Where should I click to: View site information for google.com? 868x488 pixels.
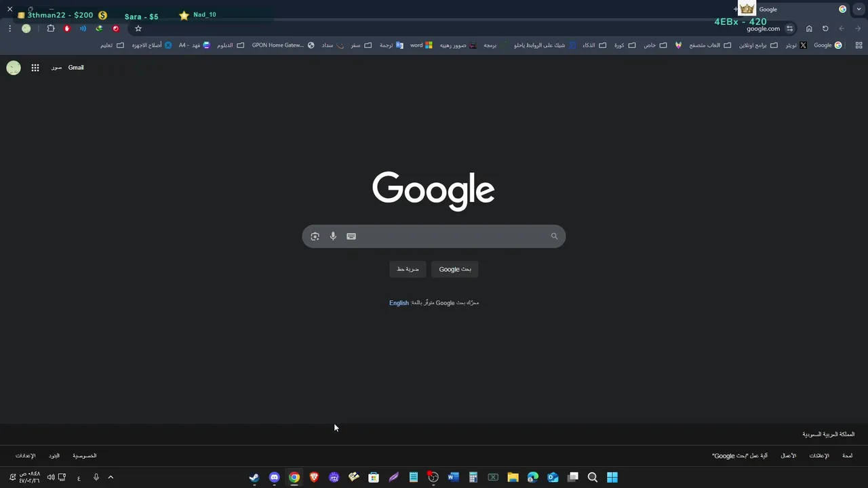[789, 28]
